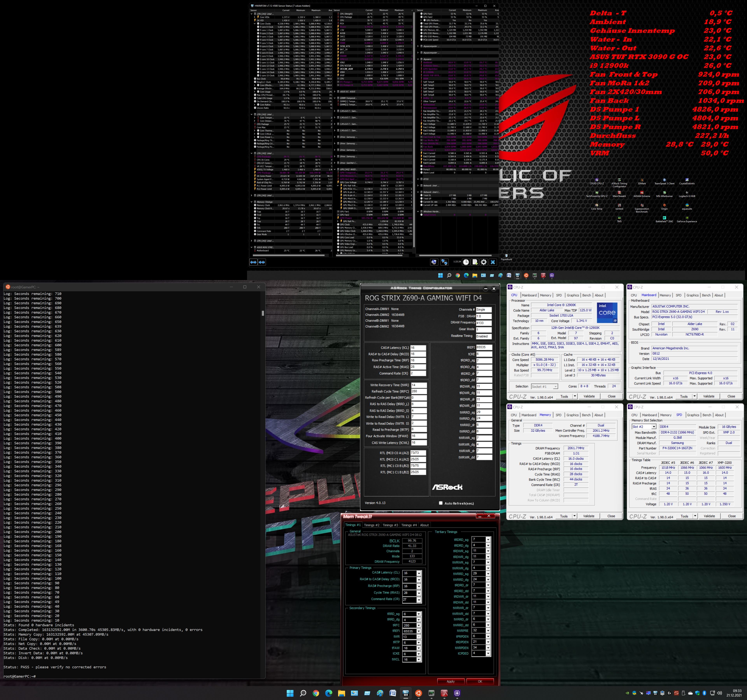Screen dimensions: 747x700
Task: Open tREFI dropdown in MemTweakIt
Action: tap(419, 631)
